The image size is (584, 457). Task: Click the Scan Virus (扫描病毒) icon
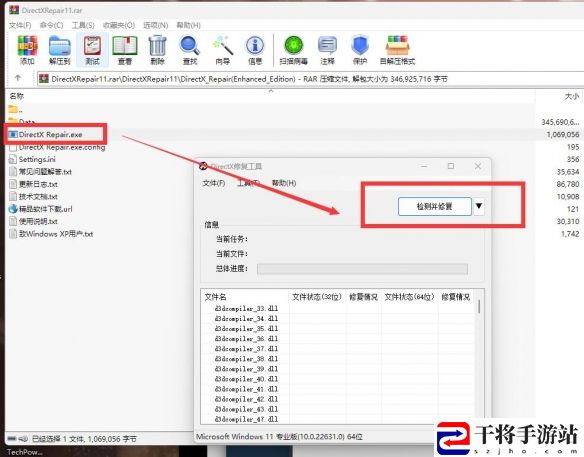coord(293,50)
